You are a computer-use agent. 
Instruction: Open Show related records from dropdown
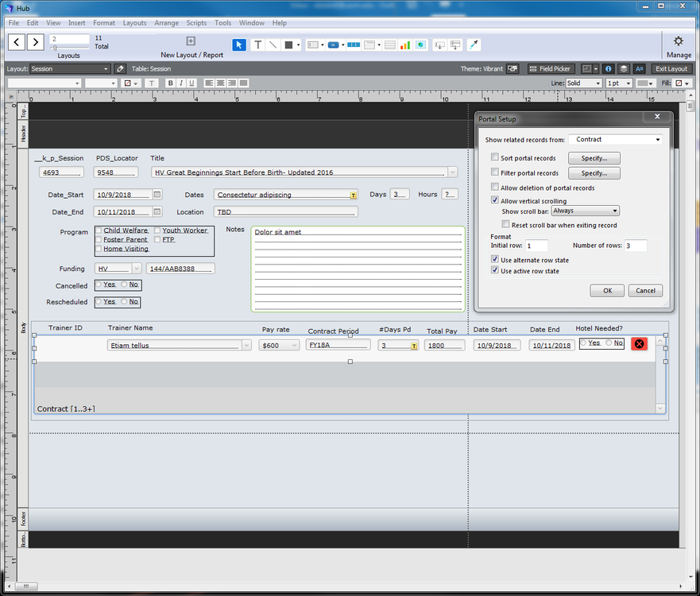coord(617,140)
